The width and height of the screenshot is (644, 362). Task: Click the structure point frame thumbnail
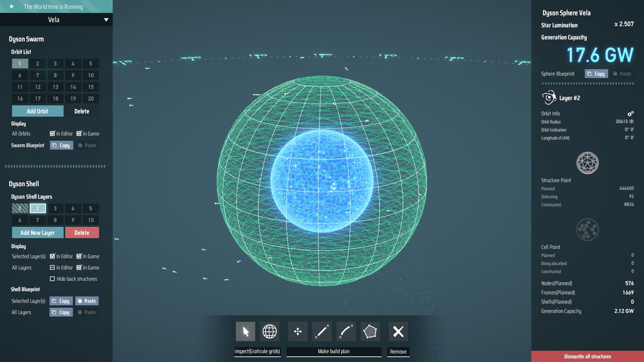coord(587,163)
